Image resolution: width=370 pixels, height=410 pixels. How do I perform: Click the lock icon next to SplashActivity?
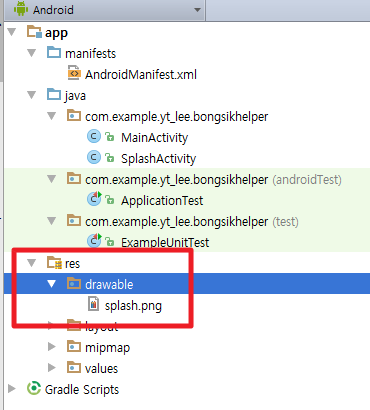110,158
